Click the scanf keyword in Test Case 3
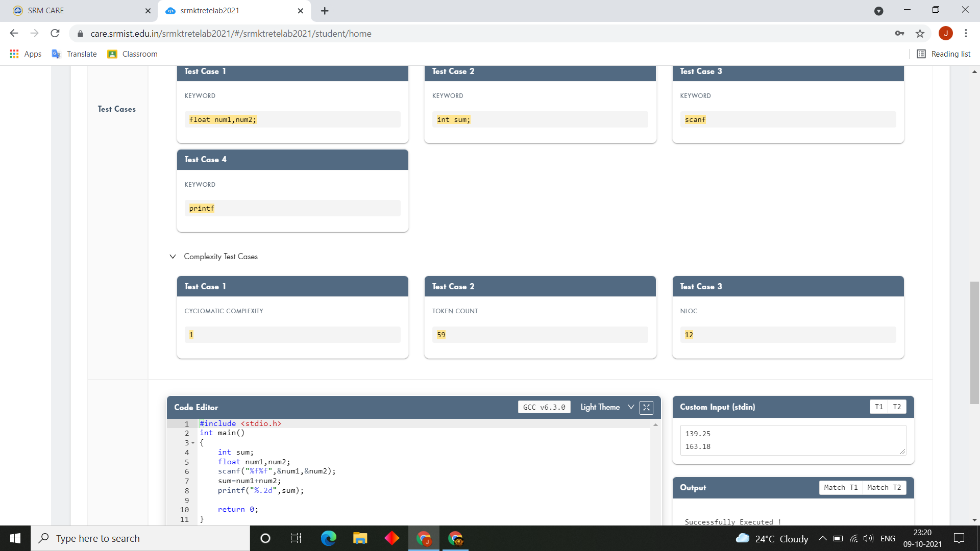Viewport: 980px width, 551px height. (695, 119)
